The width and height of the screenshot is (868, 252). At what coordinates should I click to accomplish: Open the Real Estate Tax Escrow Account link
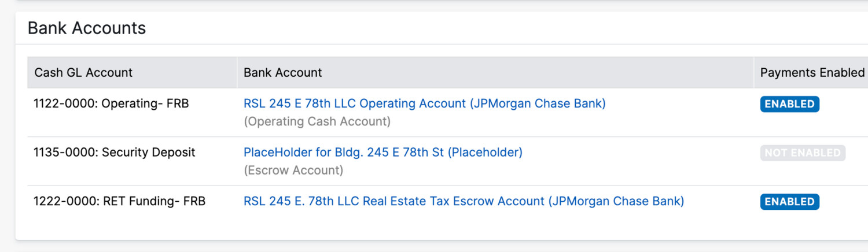pyautogui.click(x=464, y=202)
